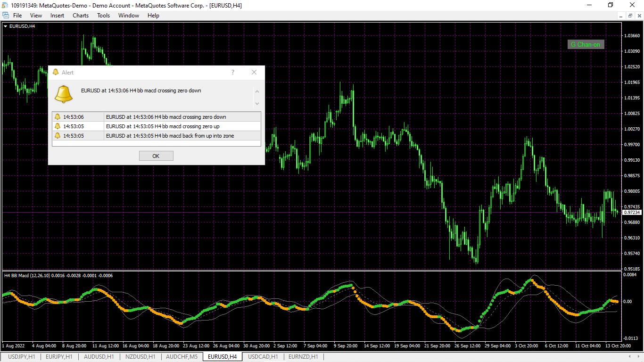The image size is (644, 362).
Task: Switch to the USDCAD,H1 chart tab
Action: 263,357
